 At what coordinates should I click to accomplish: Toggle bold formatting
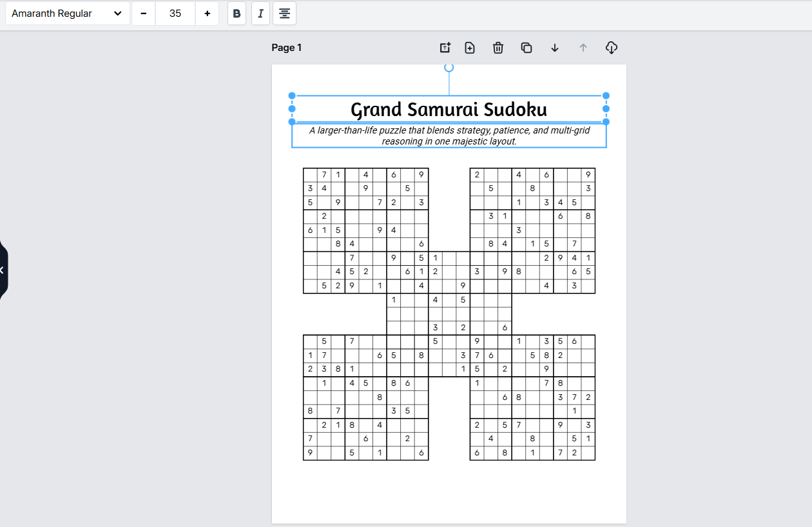(237, 14)
